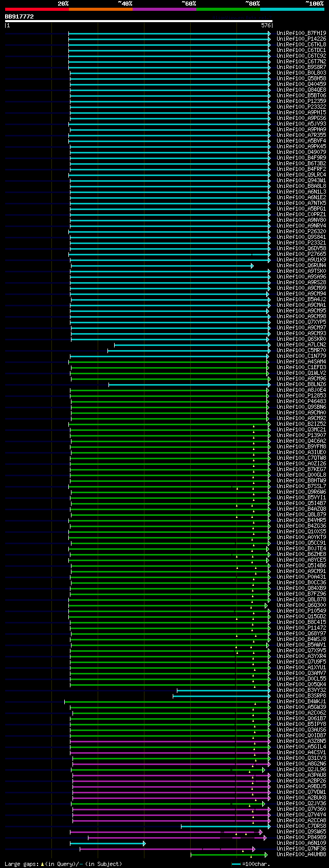Select hit label UniRef100_Q05QK4
Viewport: 329px width, 868px height.
301,685
